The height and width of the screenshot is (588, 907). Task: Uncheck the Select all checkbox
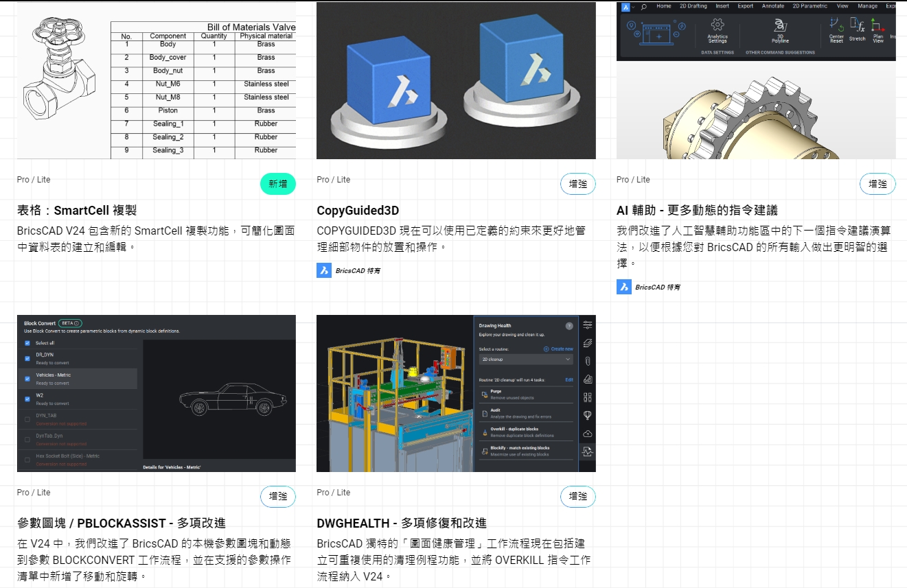coord(27,343)
